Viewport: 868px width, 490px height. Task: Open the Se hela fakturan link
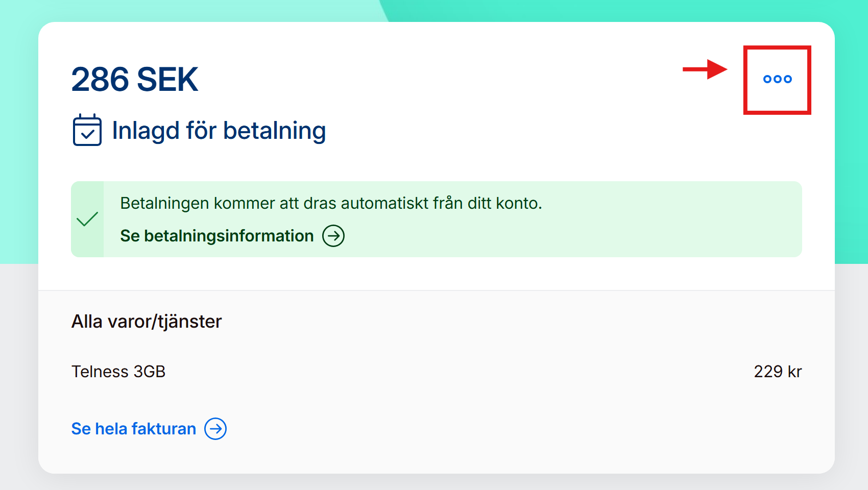[134, 429]
